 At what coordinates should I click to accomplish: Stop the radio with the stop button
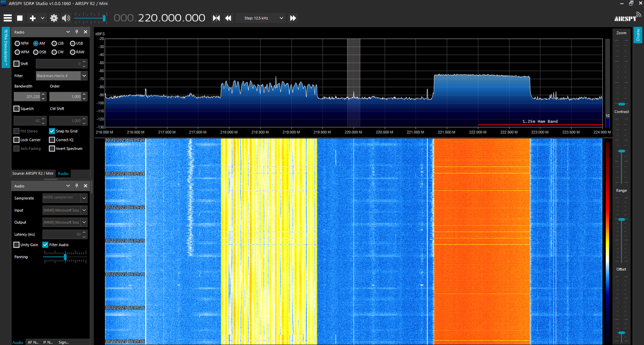point(20,18)
